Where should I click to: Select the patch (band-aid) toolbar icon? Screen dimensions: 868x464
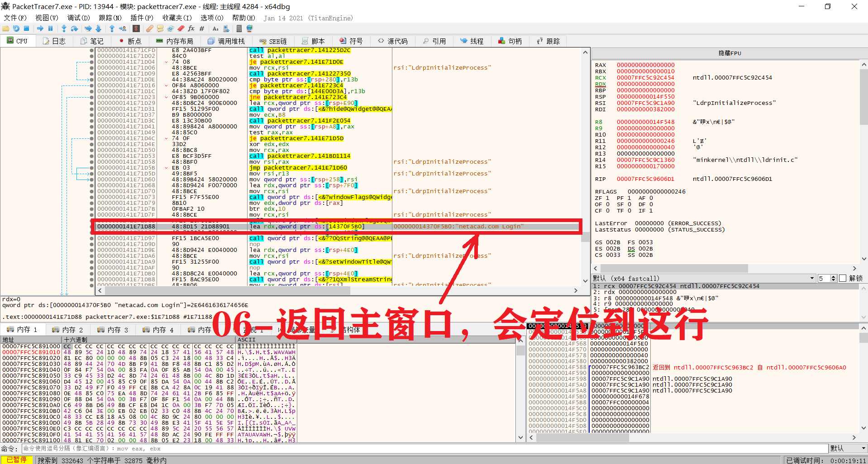click(x=150, y=28)
